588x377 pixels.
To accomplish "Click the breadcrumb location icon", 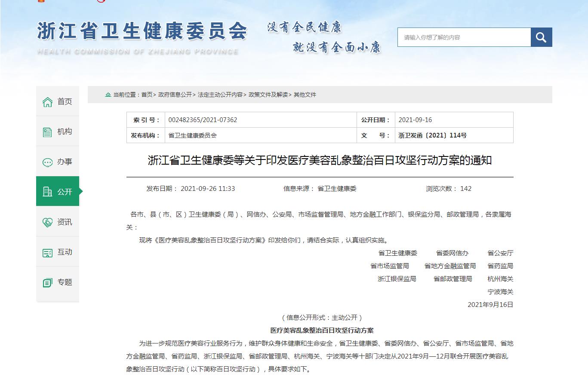I will (108, 95).
